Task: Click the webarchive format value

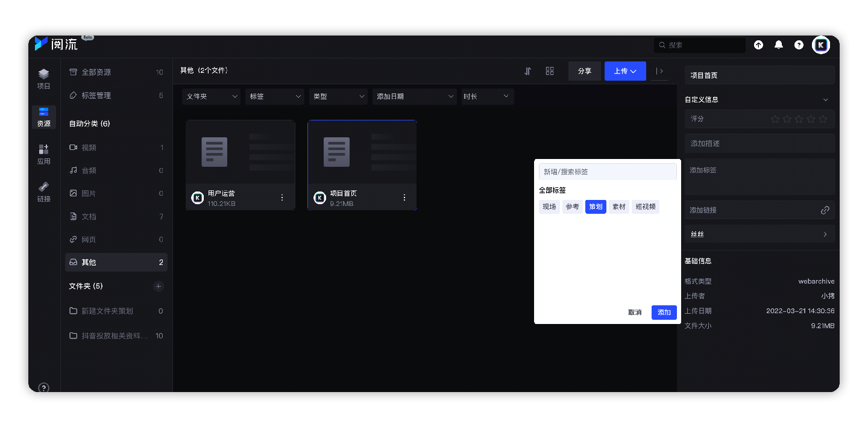Action: [817, 282]
